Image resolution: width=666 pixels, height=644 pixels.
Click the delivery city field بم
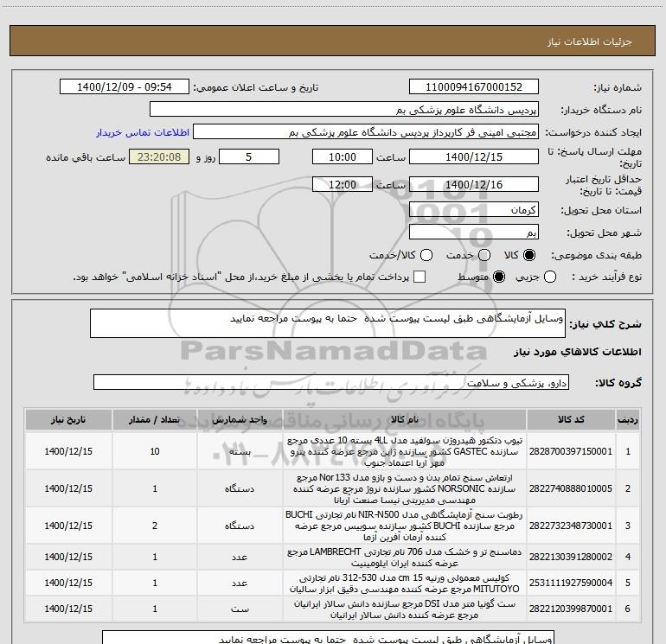click(474, 232)
